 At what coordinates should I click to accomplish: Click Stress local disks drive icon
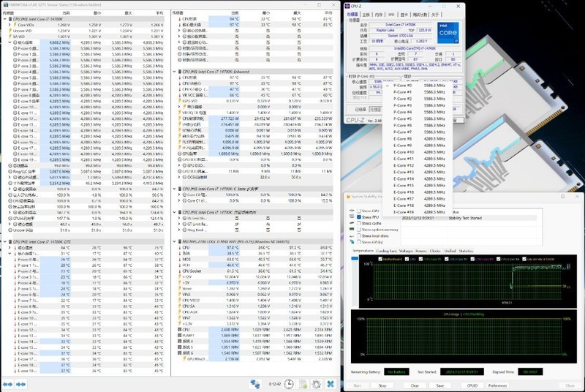(x=352, y=235)
